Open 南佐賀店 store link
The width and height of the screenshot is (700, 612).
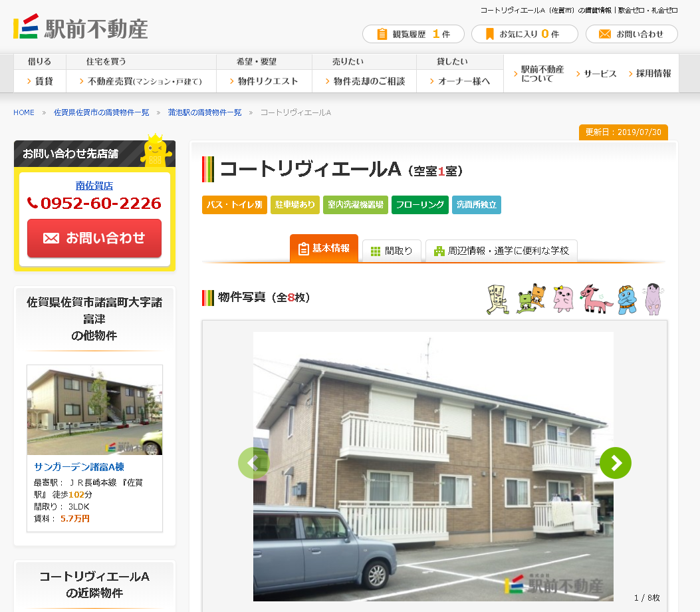(x=94, y=186)
